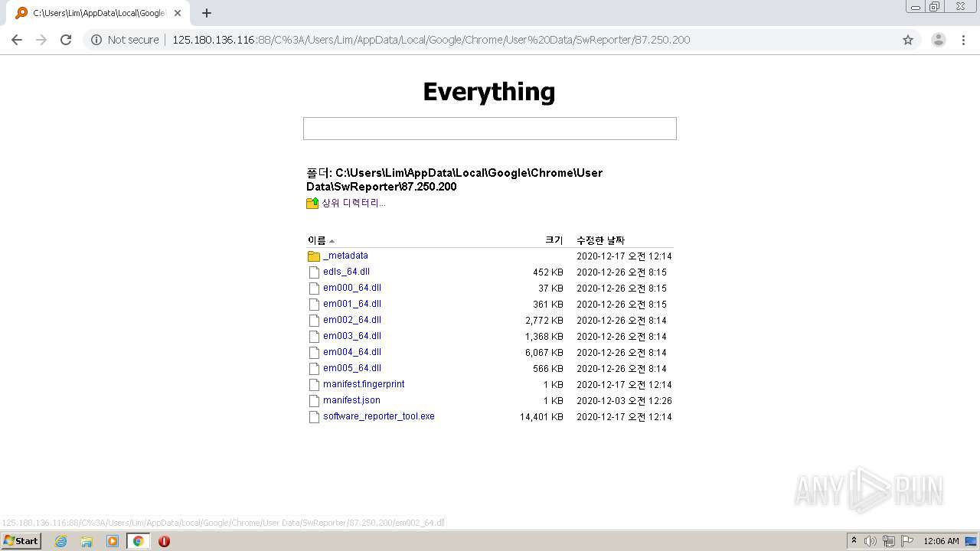Screen dimensions: 980x551
Task: Close the current browser tab
Action: tap(178, 13)
